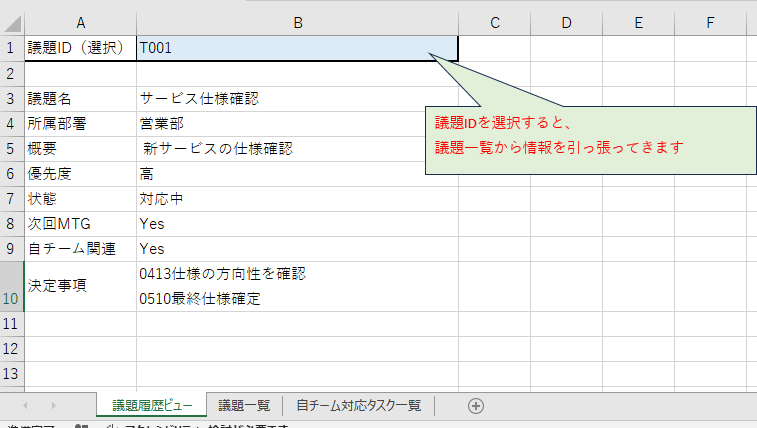The image size is (757, 428).
Task: Switch to 自チーム対応タスク一覧 sheet tab
Action: (358, 405)
